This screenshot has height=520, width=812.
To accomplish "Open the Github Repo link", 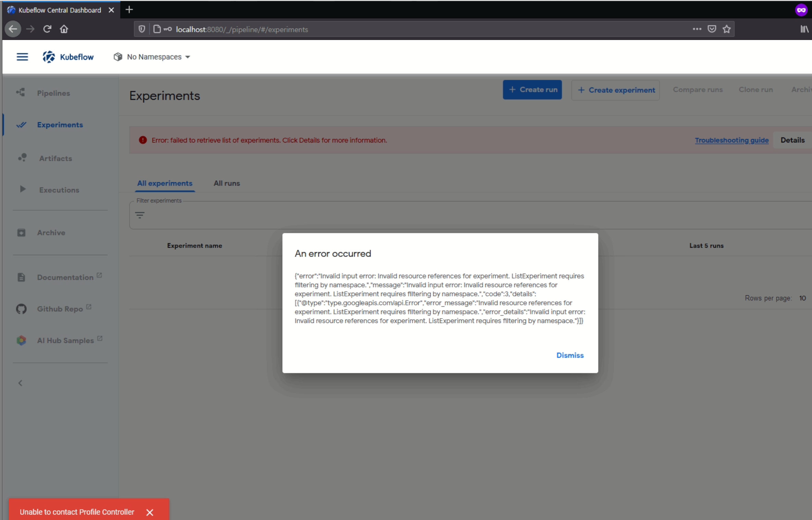I will coord(61,308).
